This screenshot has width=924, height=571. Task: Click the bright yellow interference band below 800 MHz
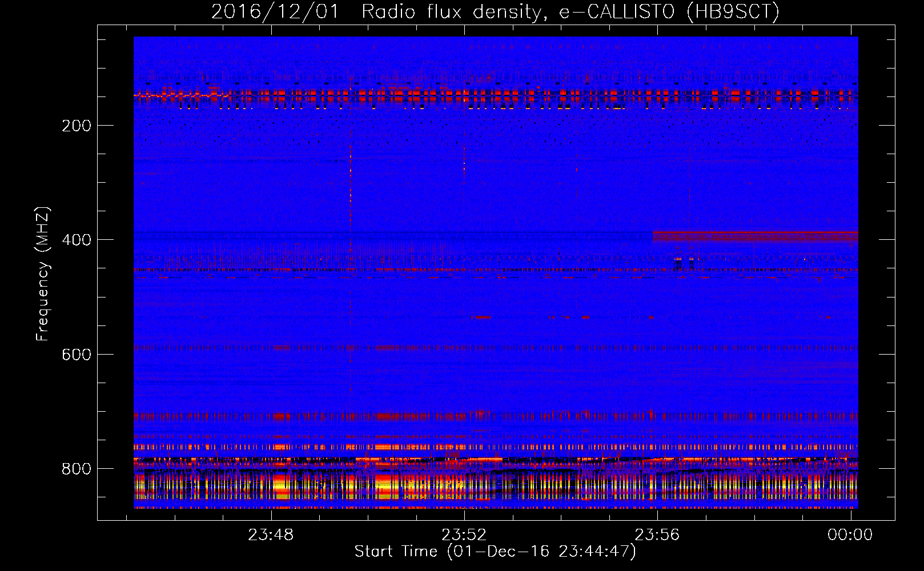point(496,486)
